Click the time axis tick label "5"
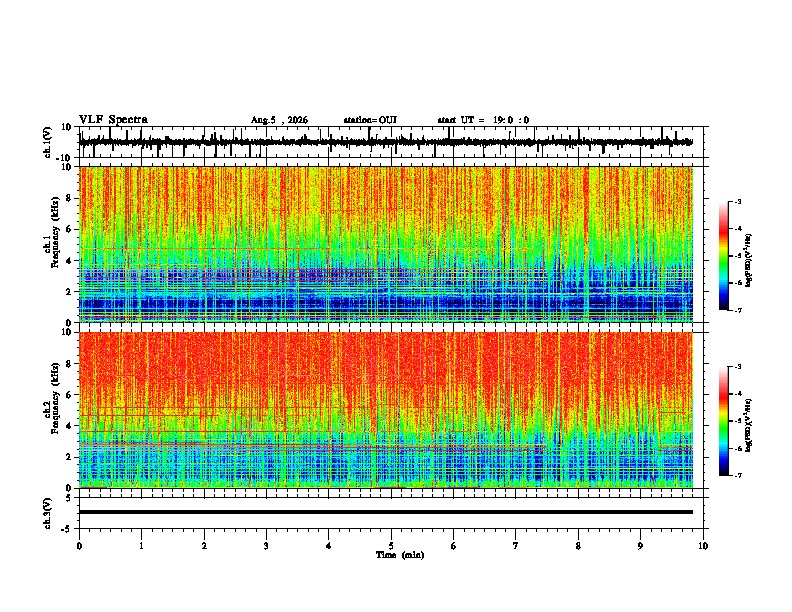Screen dimensions: 792x612 coord(391,546)
